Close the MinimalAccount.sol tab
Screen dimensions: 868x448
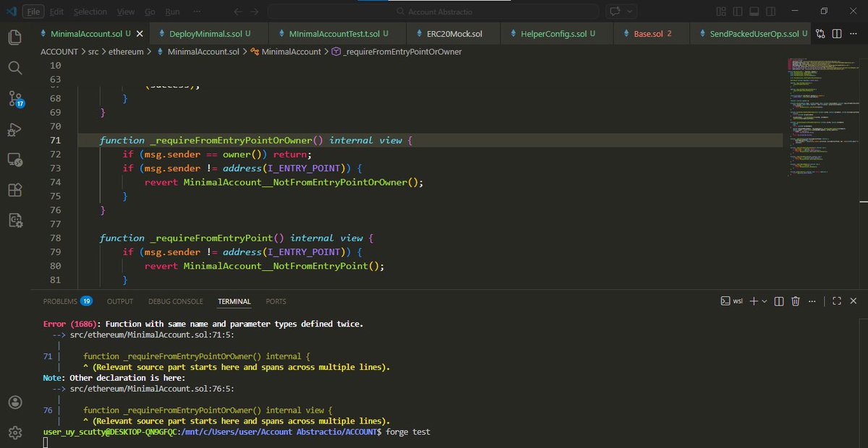140,34
